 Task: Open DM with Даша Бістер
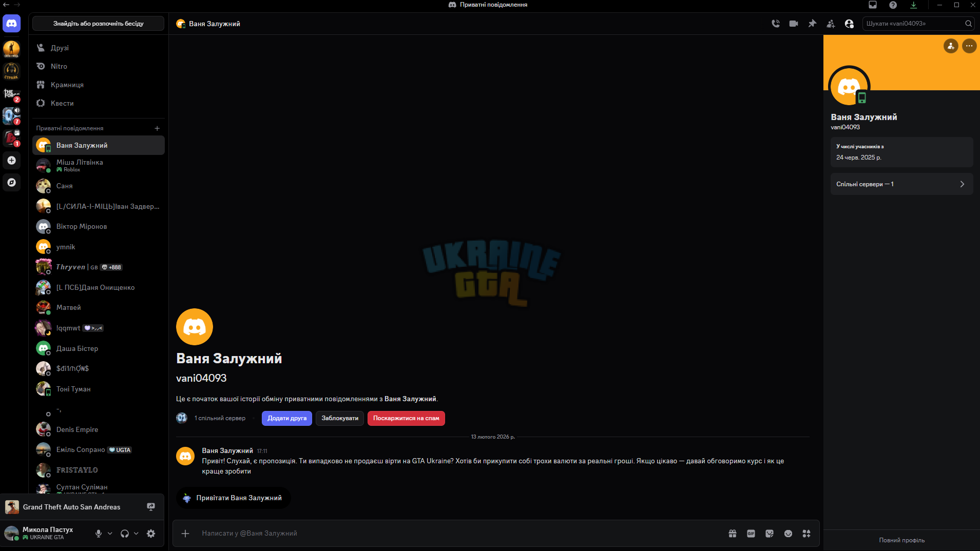pos(99,348)
